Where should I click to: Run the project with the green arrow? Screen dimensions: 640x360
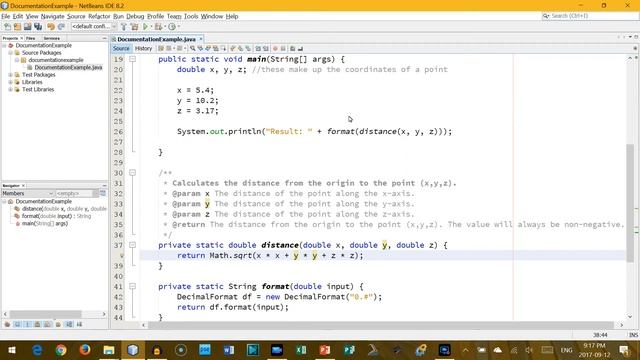point(145,27)
